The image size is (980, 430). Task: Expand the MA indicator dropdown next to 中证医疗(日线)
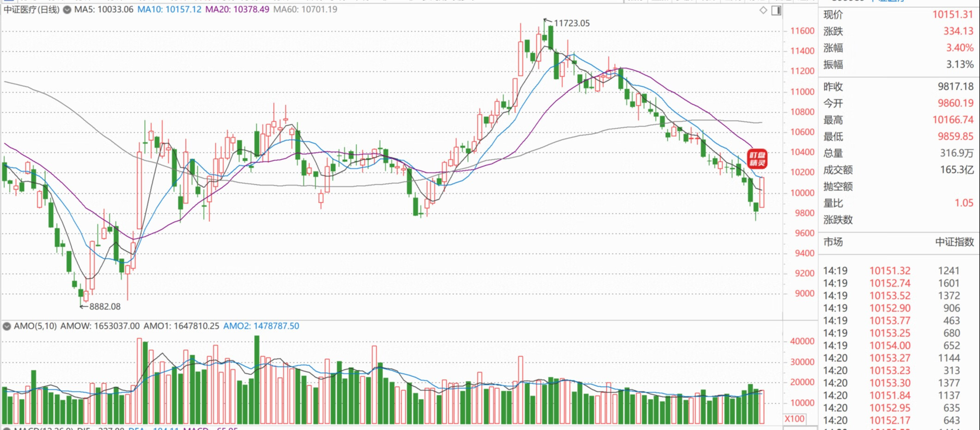(x=67, y=10)
